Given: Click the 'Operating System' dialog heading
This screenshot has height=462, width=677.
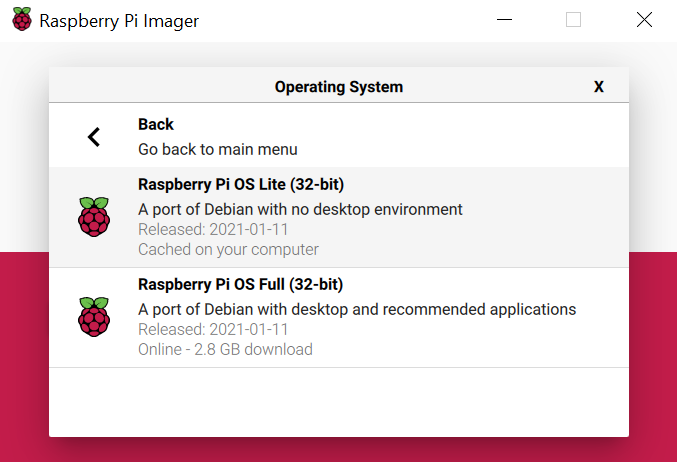Looking at the screenshot, I should [x=339, y=87].
